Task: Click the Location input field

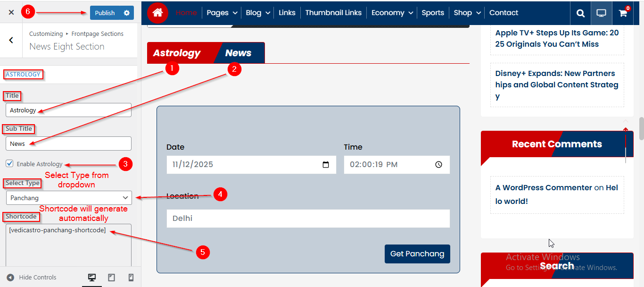Action: coord(308,219)
